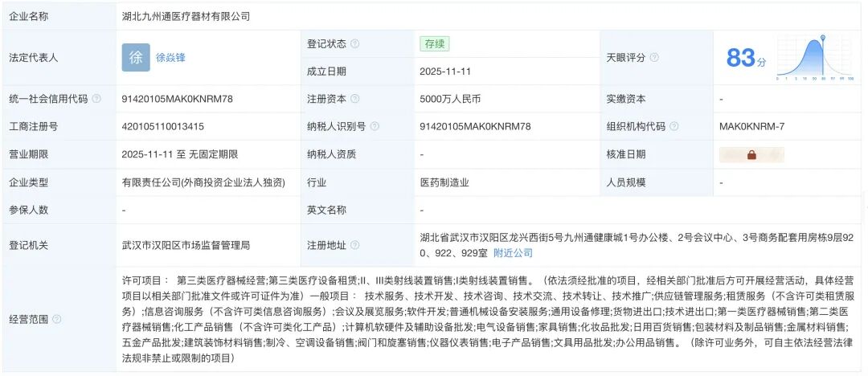868x376 pixels.
Task: Click the 工商注册号 label
Action: (34, 126)
